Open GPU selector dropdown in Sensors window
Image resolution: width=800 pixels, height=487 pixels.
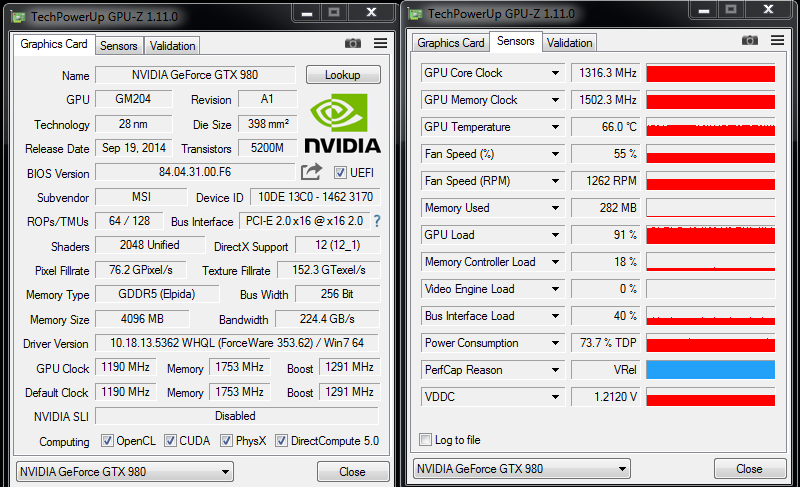tap(521, 469)
